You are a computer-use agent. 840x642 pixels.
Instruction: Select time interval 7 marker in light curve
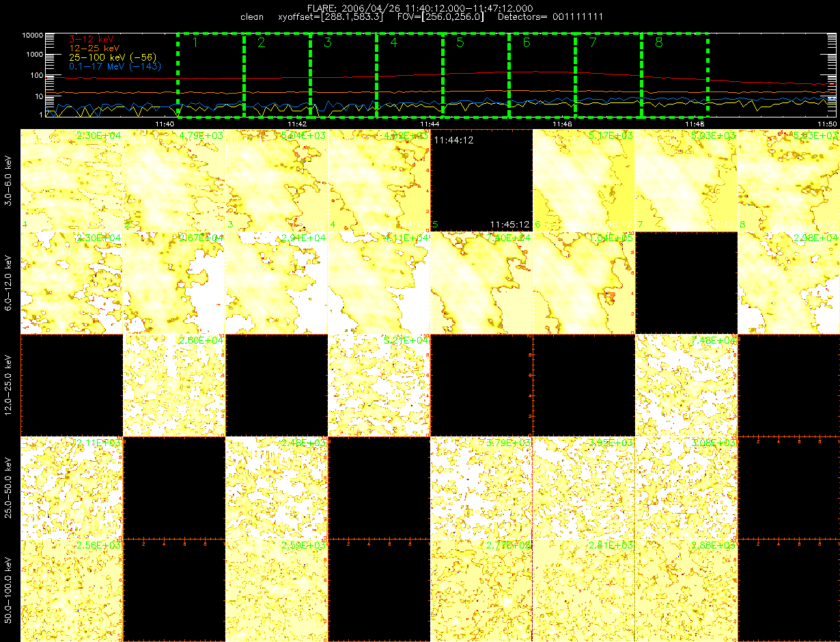(x=593, y=43)
